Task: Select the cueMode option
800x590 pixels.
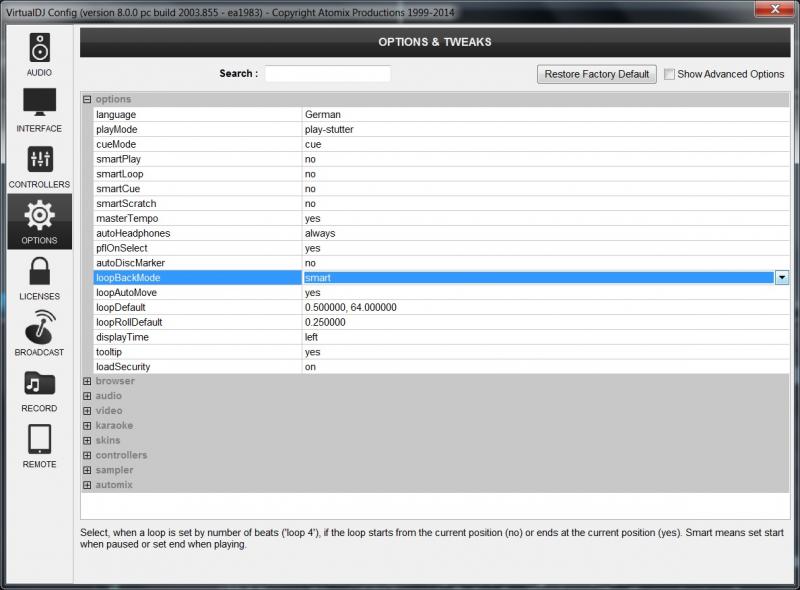Action: pos(441,144)
